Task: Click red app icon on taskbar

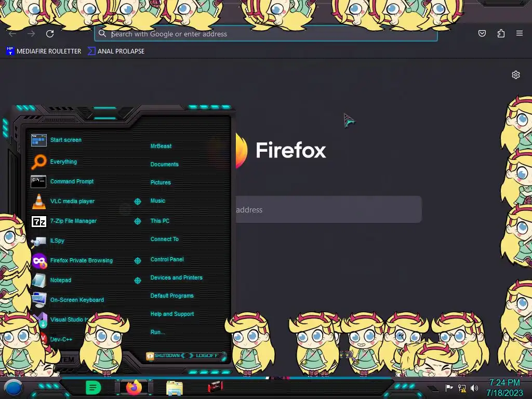Action: (x=215, y=387)
